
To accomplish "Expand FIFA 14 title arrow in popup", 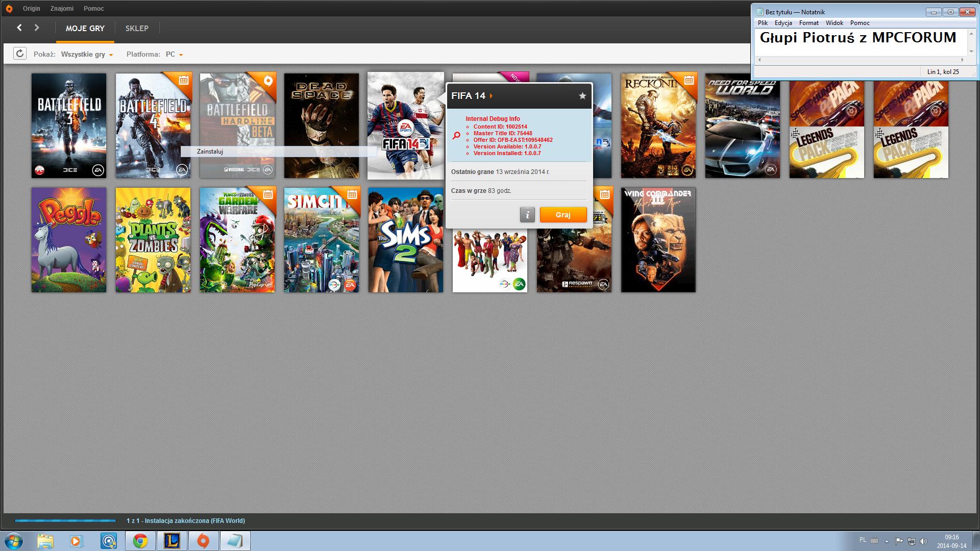I will tap(491, 96).
